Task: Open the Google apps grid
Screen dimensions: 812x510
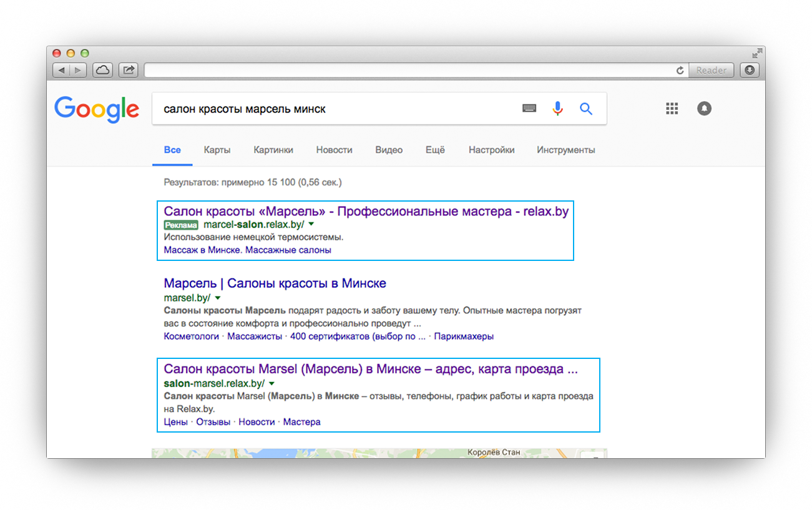Action: [x=672, y=109]
